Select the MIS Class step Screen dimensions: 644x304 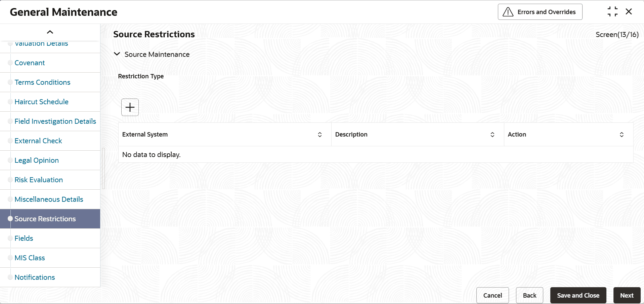tap(30, 258)
